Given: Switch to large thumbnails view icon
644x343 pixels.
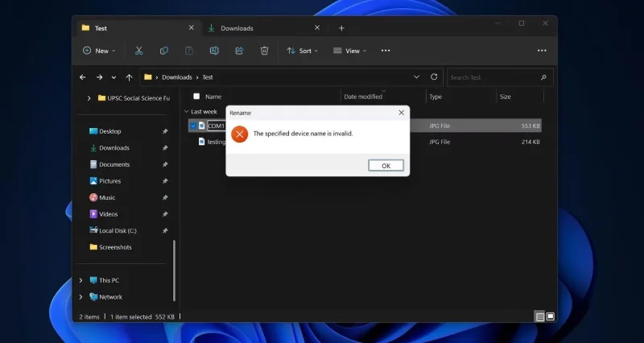Looking at the screenshot, I should coord(551,316).
